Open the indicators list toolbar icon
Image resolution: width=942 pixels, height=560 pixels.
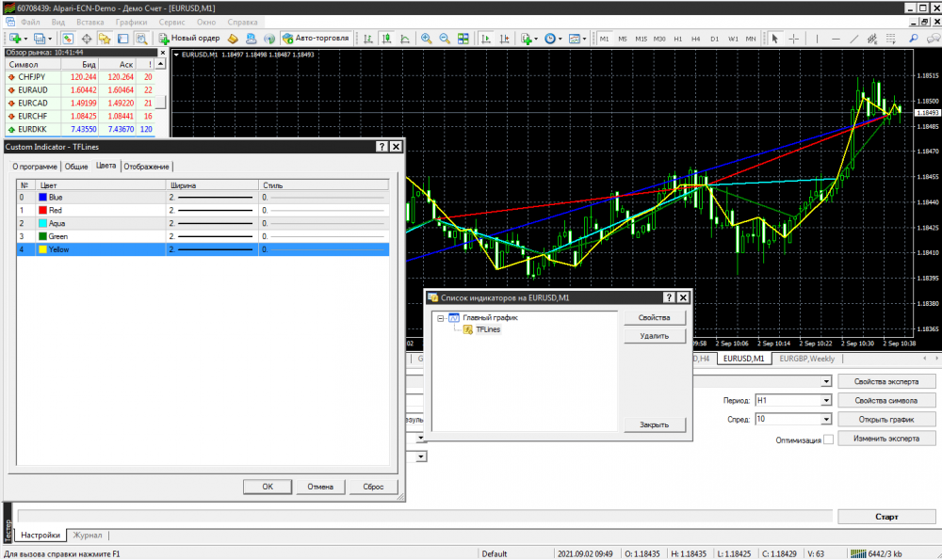click(528, 39)
